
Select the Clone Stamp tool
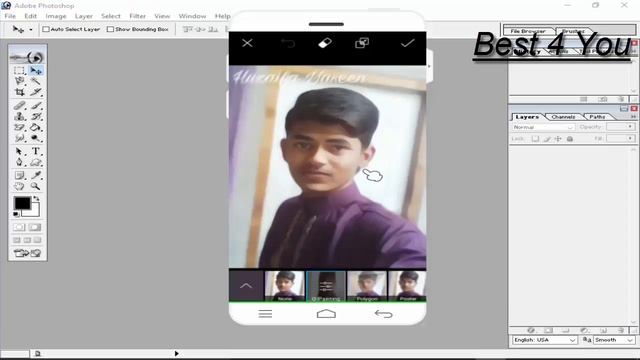point(19,117)
